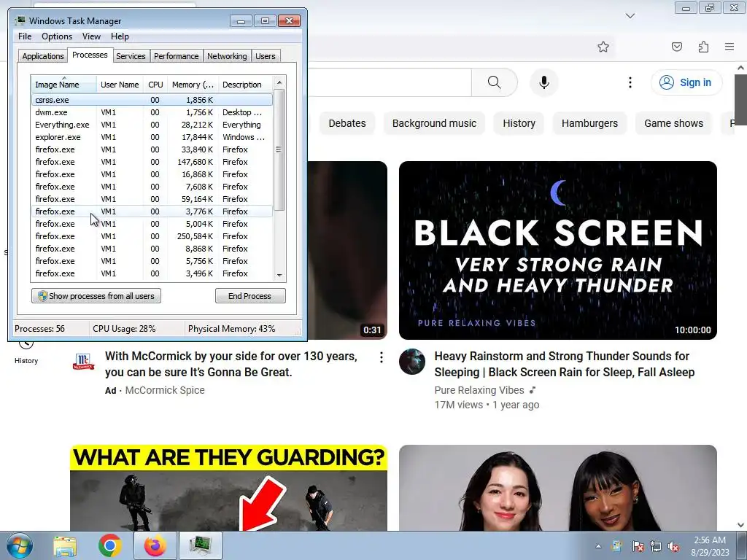This screenshot has height=560, width=747.
Task: Open Windows Start menu orb
Action: (20, 545)
